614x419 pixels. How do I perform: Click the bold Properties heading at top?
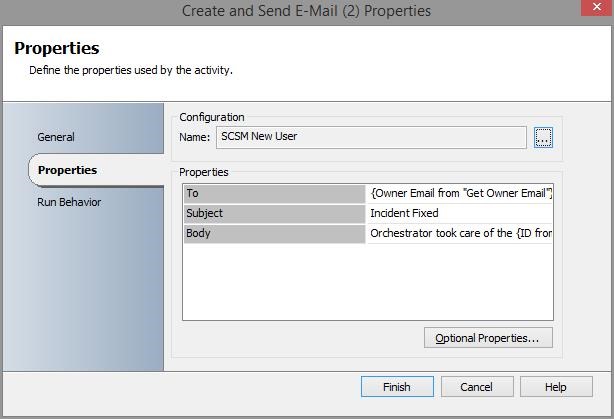(x=56, y=48)
